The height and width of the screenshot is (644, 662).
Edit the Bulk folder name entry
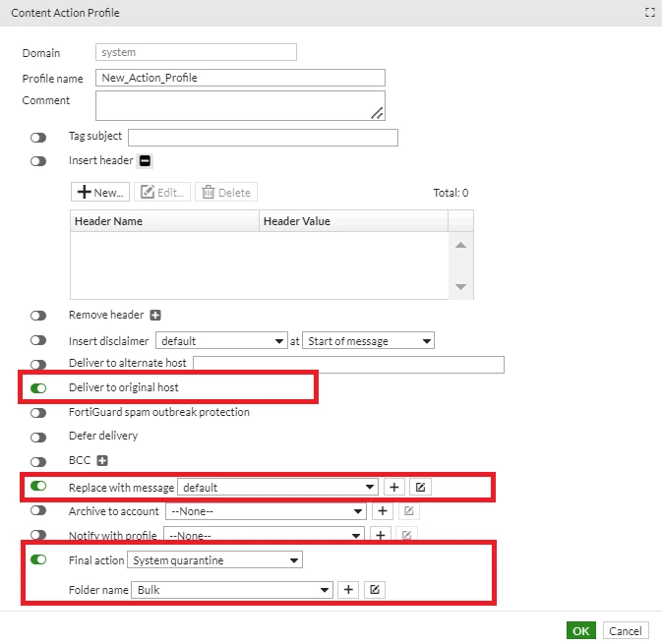[375, 590]
